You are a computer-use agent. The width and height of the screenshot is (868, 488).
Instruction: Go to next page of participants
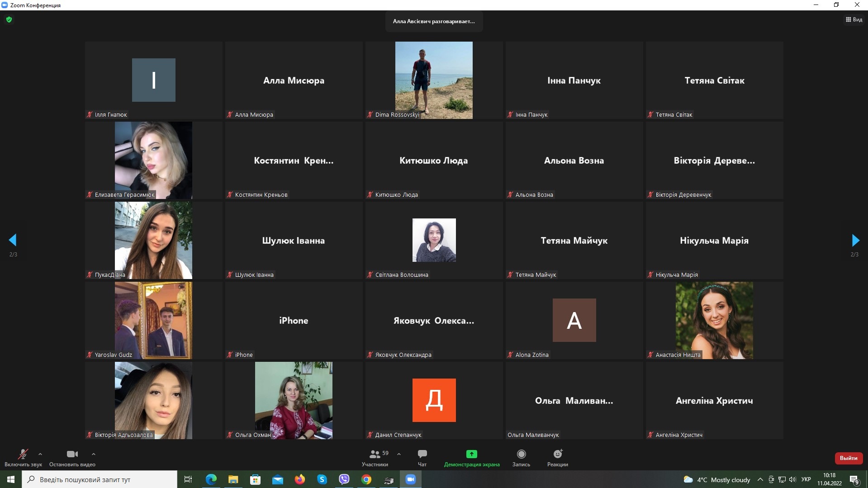(x=855, y=240)
